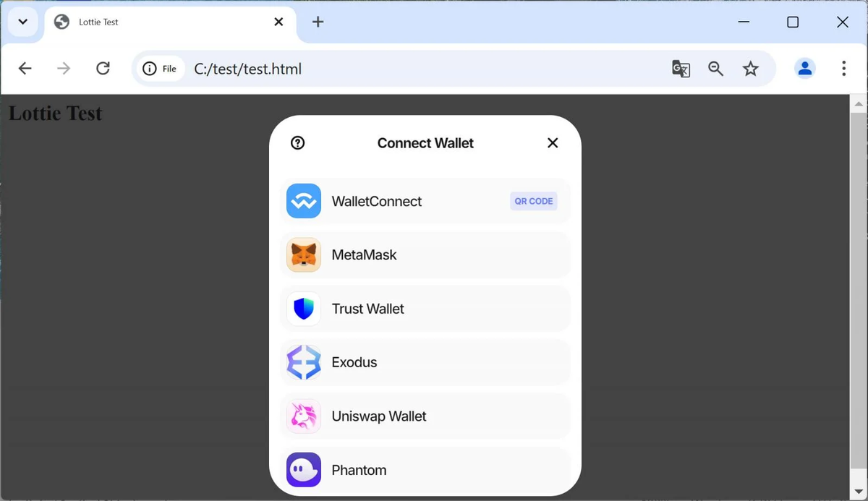Close the Connect Wallet modal

pyautogui.click(x=553, y=143)
